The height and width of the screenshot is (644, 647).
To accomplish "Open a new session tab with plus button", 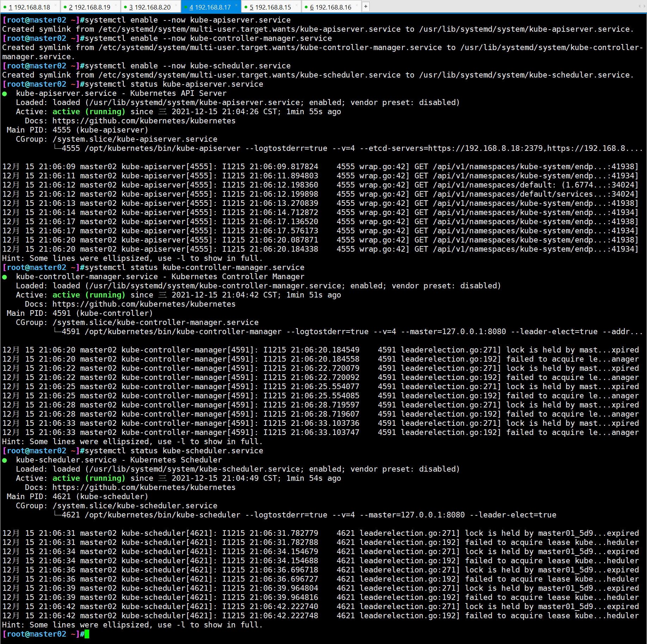I will tap(366, 6).
